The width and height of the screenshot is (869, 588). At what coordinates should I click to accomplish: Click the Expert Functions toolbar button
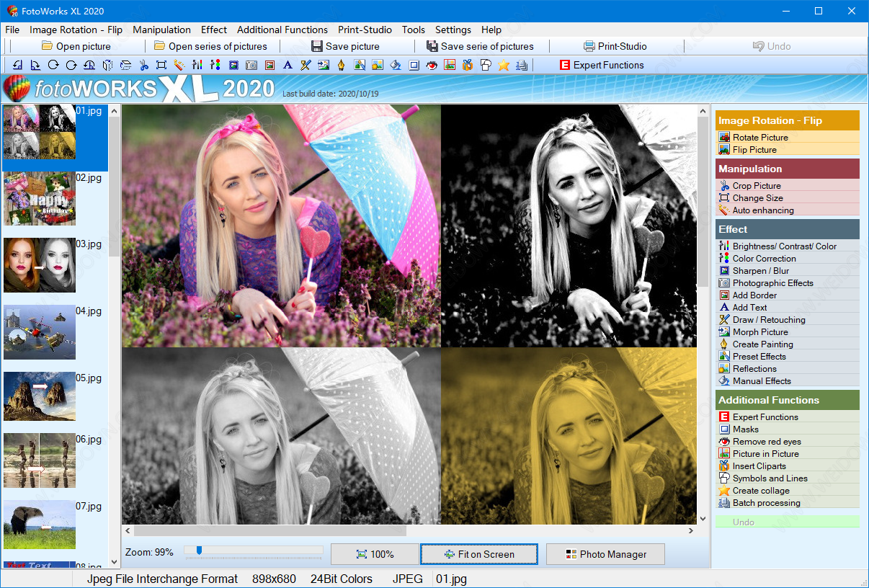(602, 65)
